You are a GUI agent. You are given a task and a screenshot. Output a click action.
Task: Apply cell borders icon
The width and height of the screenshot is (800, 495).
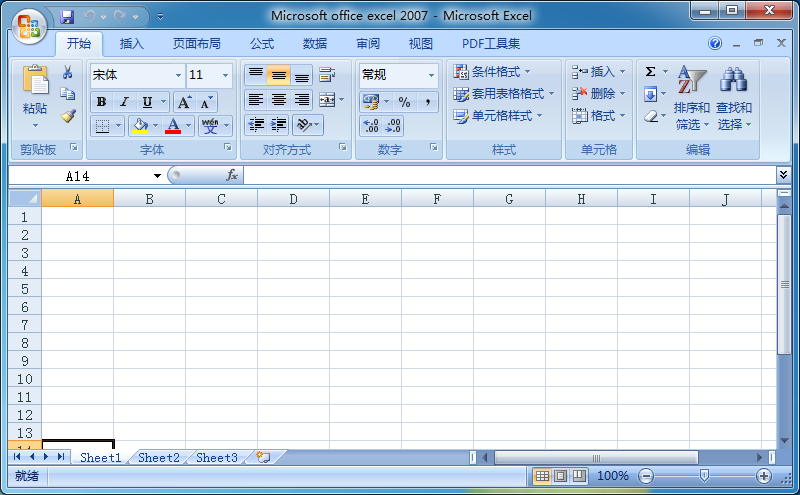point(103,126)
